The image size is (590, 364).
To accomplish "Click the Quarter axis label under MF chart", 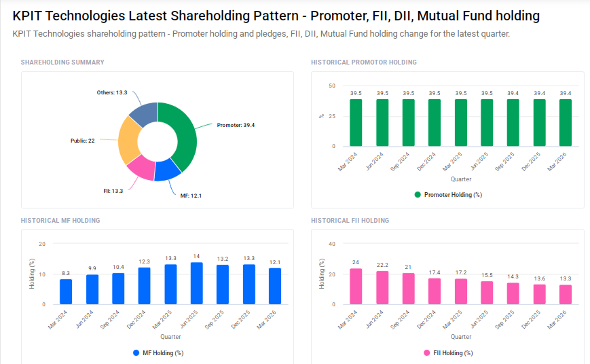I will (170, 337).
